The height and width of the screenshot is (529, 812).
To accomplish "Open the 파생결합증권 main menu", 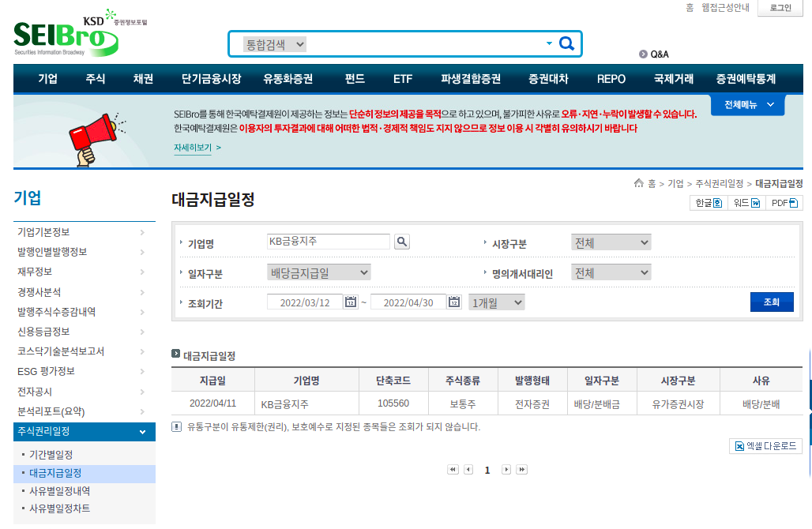I will [x=471, y=79].
